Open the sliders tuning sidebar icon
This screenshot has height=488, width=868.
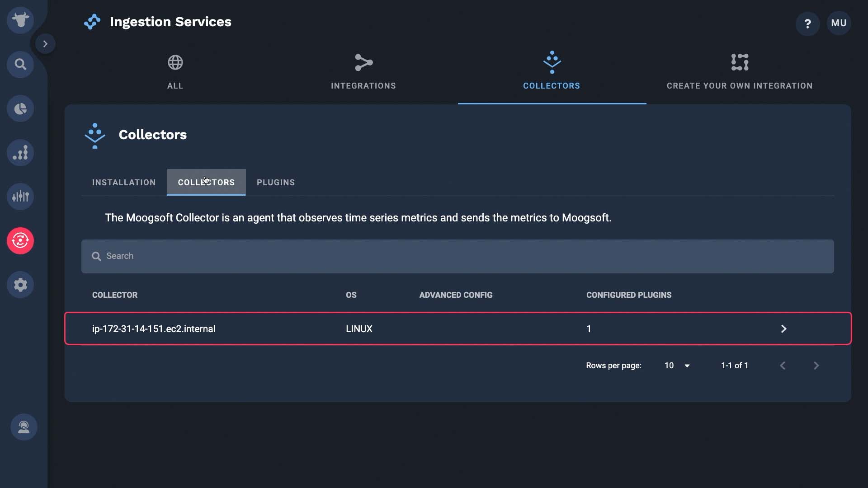(20, 197)
